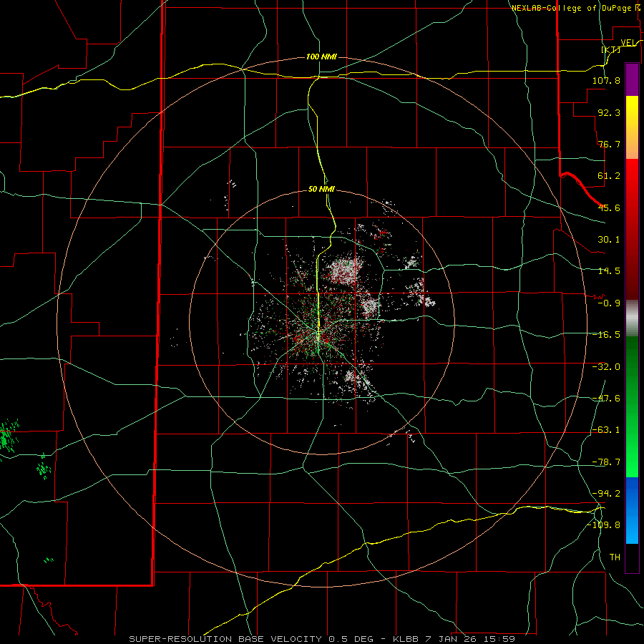Click the -47.6 velocity scale value

[606, 399]
